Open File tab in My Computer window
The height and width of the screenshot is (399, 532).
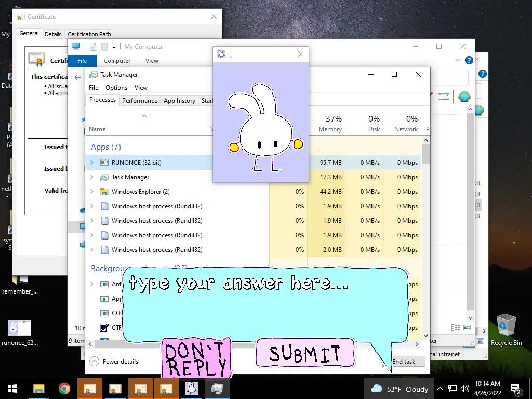pyautogui.click(x=82, y=61)
